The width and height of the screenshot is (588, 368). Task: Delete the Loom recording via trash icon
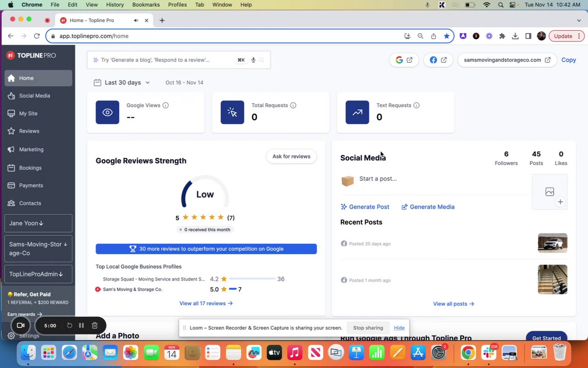pyautogui.click(x=95, y=326)
